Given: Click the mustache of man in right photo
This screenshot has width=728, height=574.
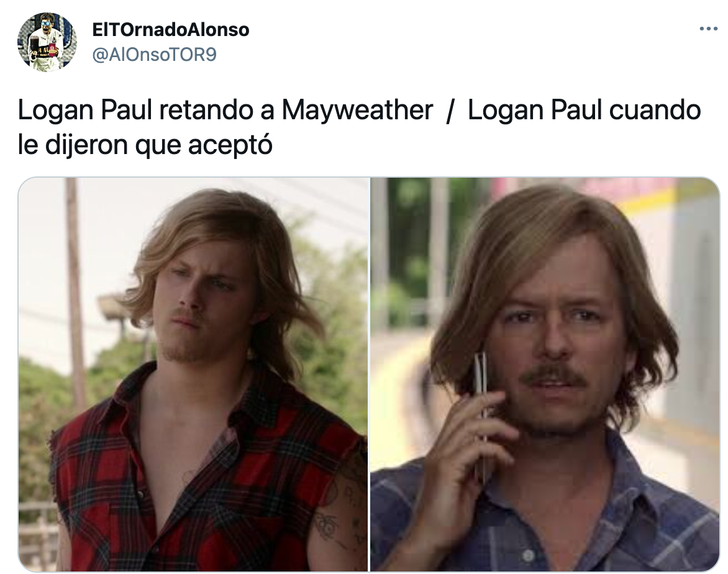Looking at the screenshot, I should click(552, 374).
